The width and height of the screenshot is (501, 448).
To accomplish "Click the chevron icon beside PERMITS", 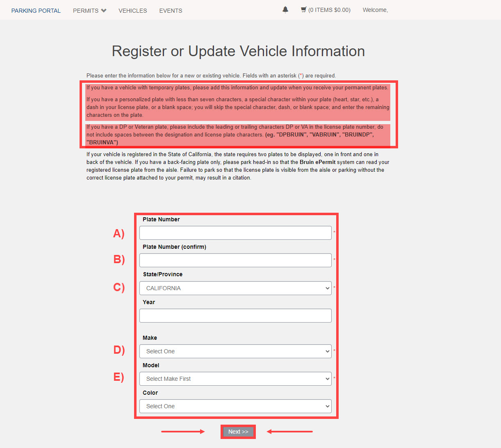I will [104, 11].
